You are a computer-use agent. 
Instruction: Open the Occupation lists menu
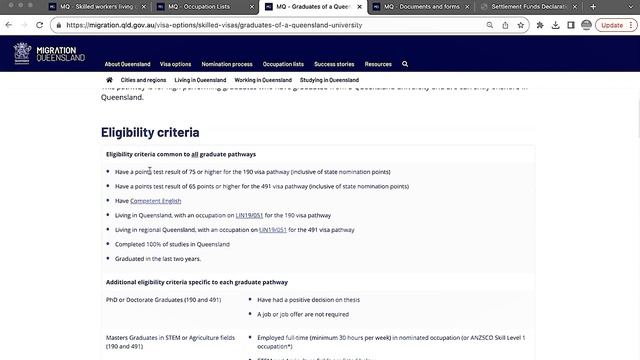[283, 64]
